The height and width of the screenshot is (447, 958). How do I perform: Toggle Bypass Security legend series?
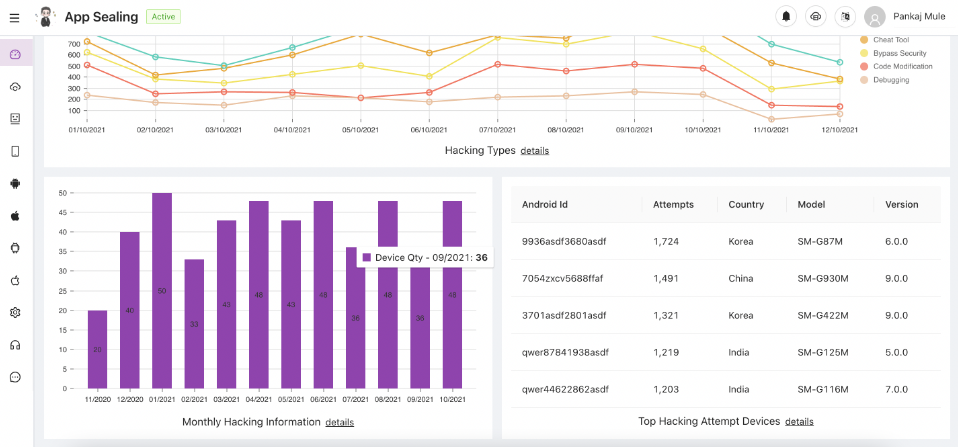coord(898,53)
